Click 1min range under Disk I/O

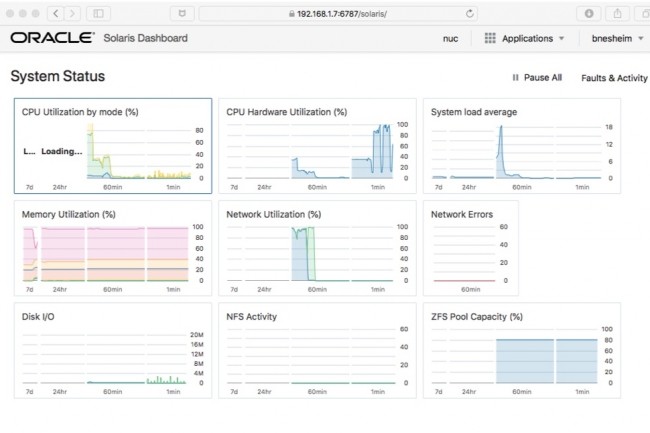[x=173, y=392]
